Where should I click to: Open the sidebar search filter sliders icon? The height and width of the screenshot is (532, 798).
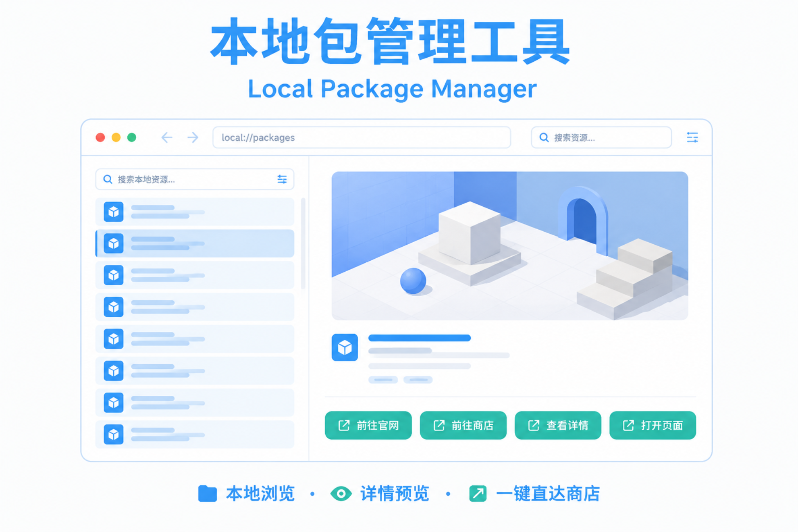pos(282,179)
